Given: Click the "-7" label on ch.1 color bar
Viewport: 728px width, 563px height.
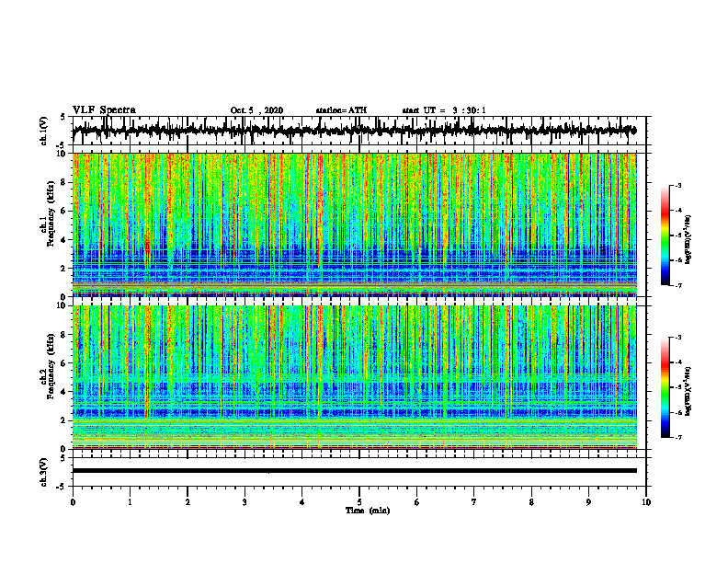Looking at the screenshot, I should tap(677, 285).
